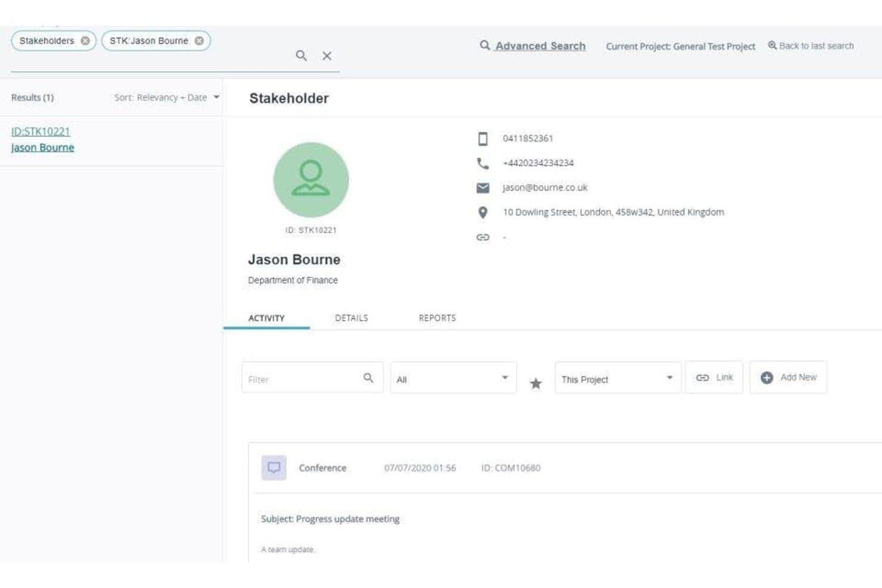Click the search magnifier icon in search bar

pos(302,55)
